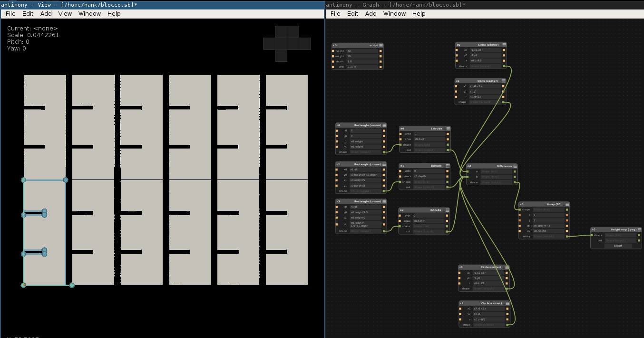Open Window menu in View window
Screen dimensions: 644x338
tap(90, 13)
